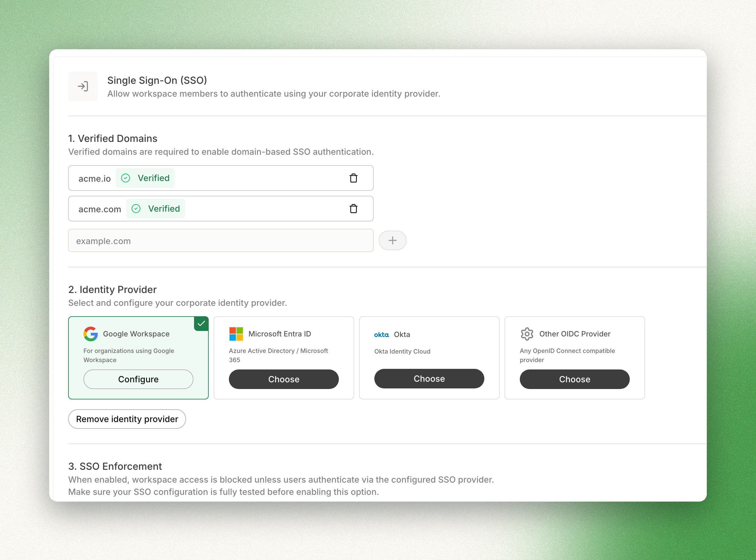This screenshot has height=560, width=756.
Task: Select the Google Workspace card title
Action: coord(136,334)
